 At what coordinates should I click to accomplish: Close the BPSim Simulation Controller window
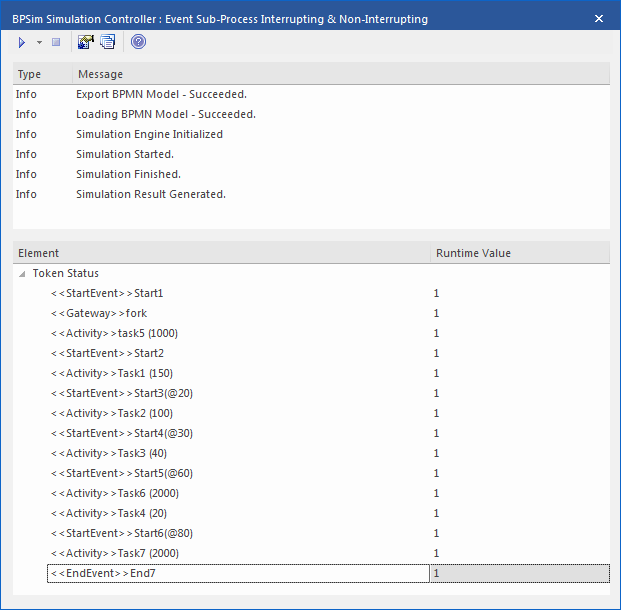coord(599,18)
